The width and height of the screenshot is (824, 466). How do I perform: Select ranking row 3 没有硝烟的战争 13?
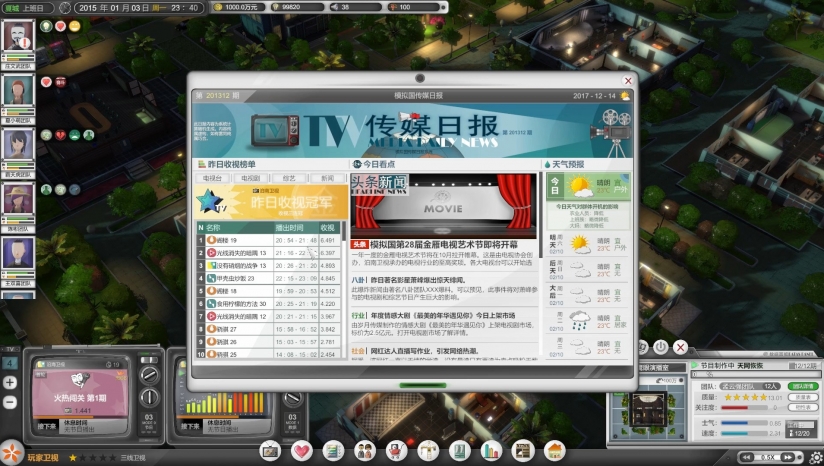pyautogui.click(x=269, y=265)
